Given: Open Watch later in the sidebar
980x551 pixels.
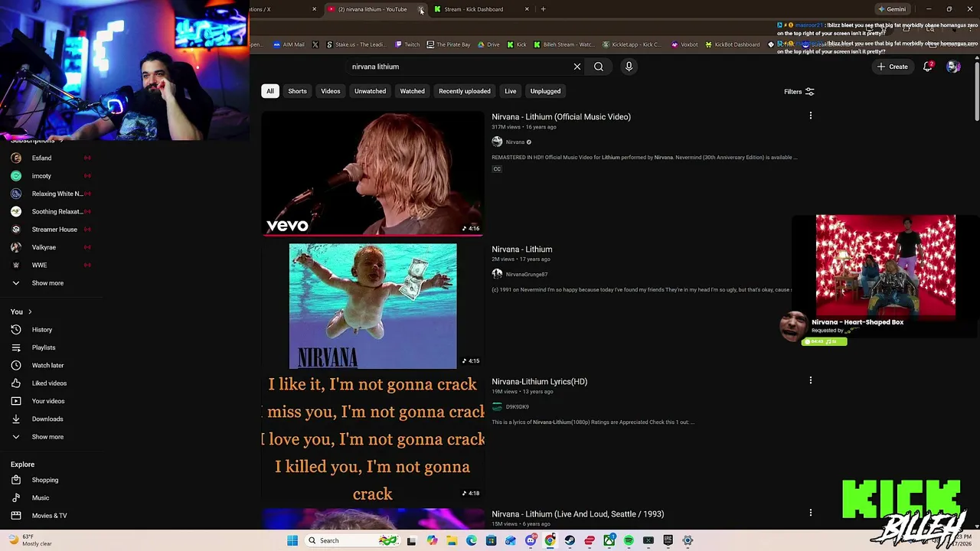Looking at the screenshot, I should [47, 365].
